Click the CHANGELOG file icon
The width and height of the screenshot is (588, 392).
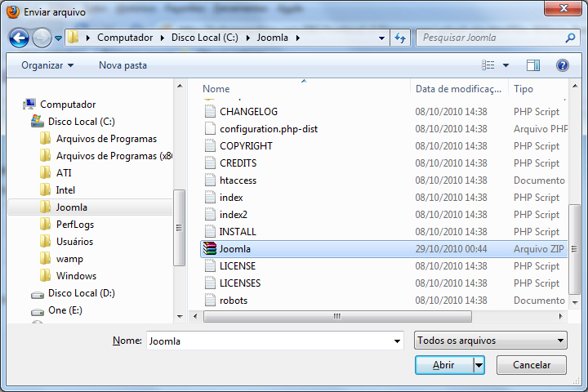[210, 112]
